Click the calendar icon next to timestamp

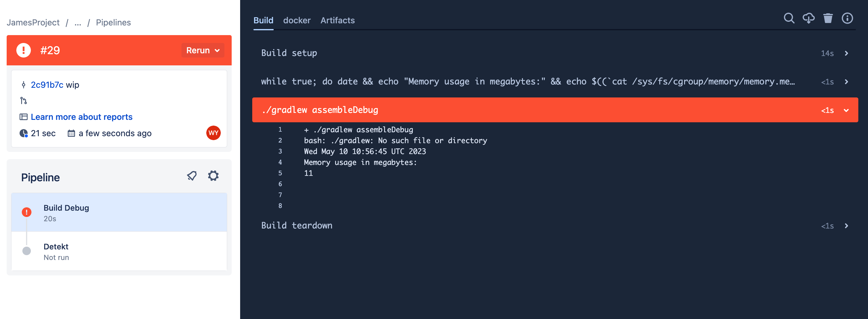[71, 133]
